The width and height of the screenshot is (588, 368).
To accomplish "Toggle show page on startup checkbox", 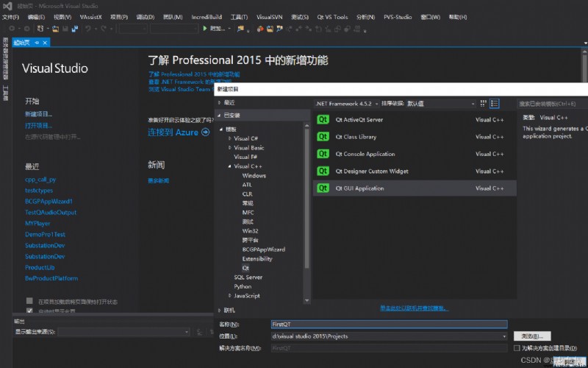I will tap(29, 311).
